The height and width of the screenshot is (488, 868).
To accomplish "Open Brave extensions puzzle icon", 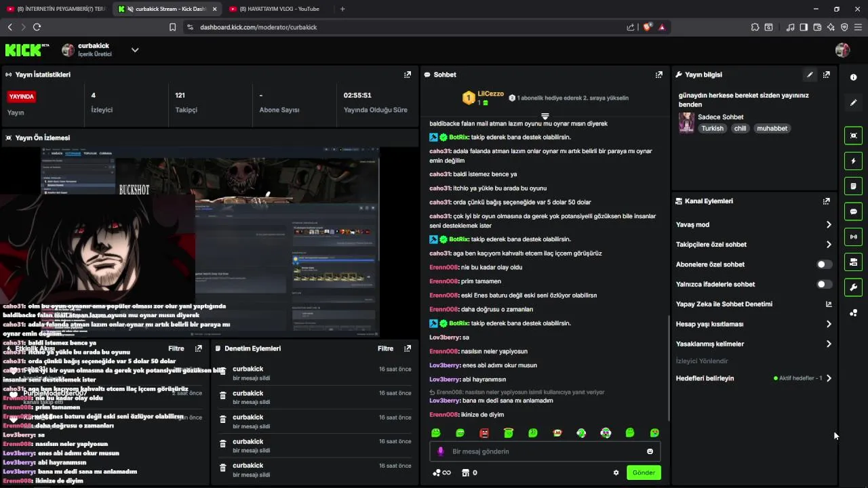I will 755,27.
